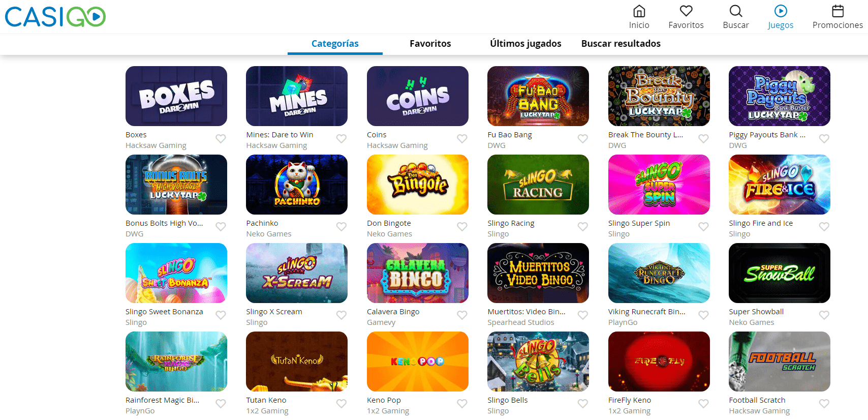This screenshot has height=420, width=868.
Task: Click the CASIGO logo
Action: (55, 17)
